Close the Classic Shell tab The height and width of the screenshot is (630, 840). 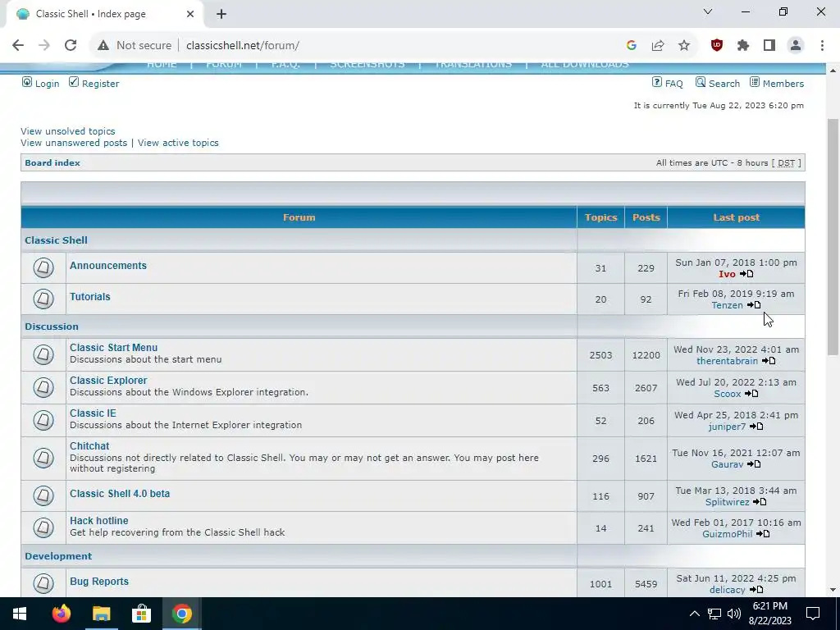tap(190, 14)
